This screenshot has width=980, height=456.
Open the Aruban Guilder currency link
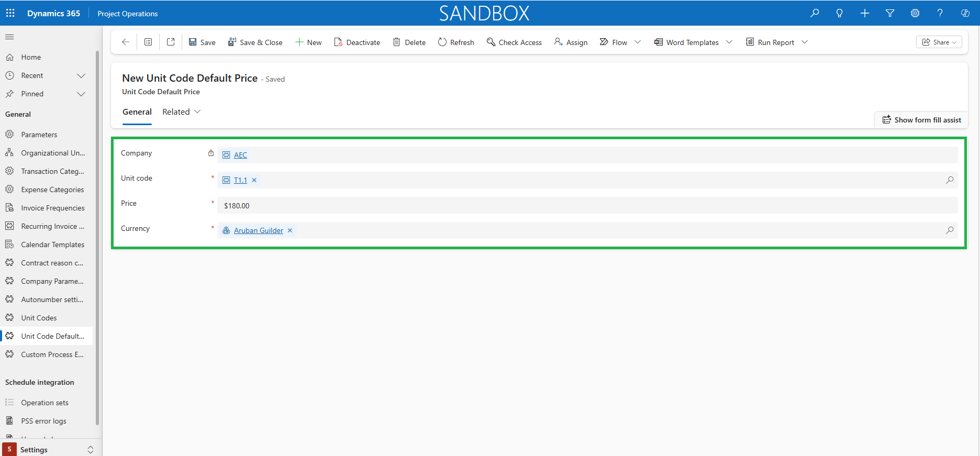[x=259, y=230]
